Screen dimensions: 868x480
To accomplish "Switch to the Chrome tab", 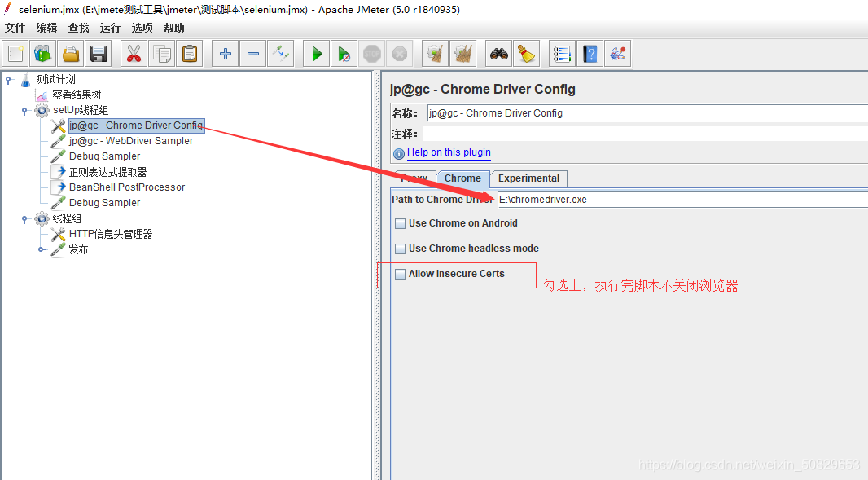I will [x=462, y=178].
